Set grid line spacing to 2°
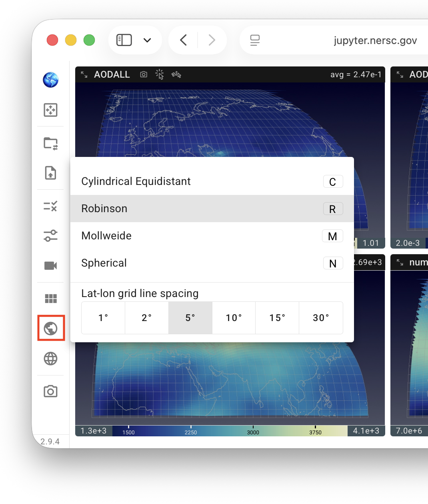Image resolution: width=428 pixels, height=504 pixels. pos(147,318)
